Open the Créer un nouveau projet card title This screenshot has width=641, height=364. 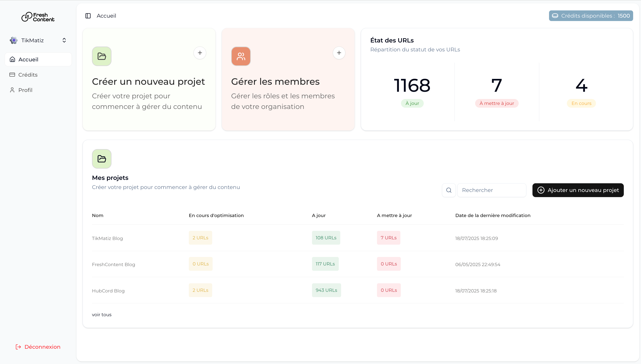click(148, 82)
